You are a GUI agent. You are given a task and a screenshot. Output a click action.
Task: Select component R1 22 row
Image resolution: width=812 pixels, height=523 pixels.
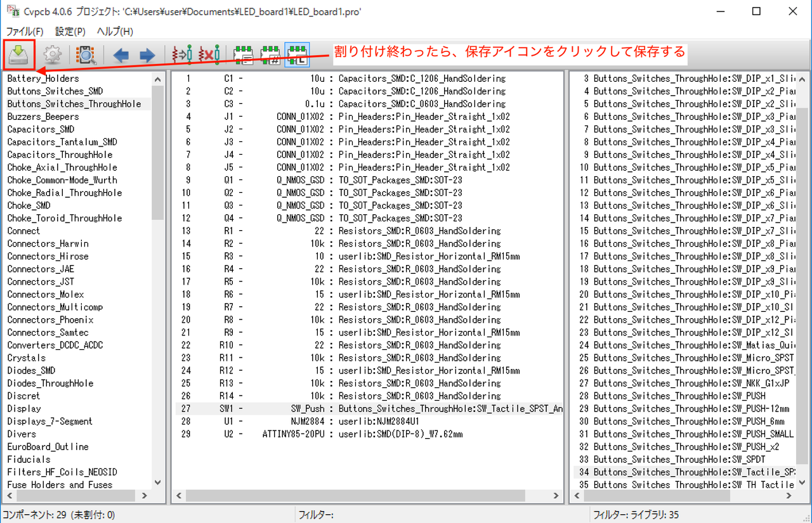(368, 231)
